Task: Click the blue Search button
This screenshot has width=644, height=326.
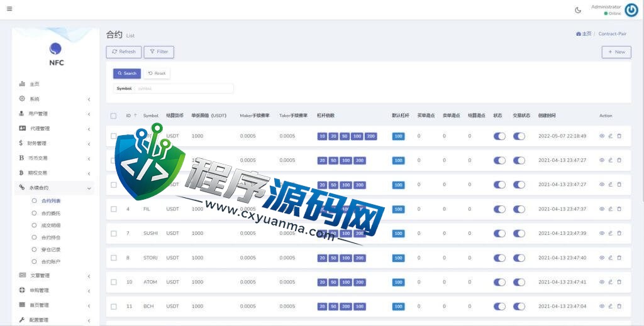Action: pyautogui.click(x=127, y=73)
